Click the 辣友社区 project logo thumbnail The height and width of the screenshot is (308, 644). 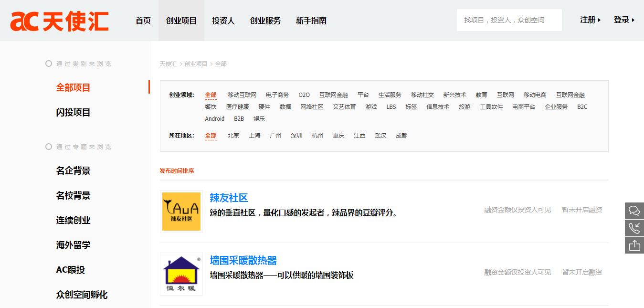pos(181,211)
